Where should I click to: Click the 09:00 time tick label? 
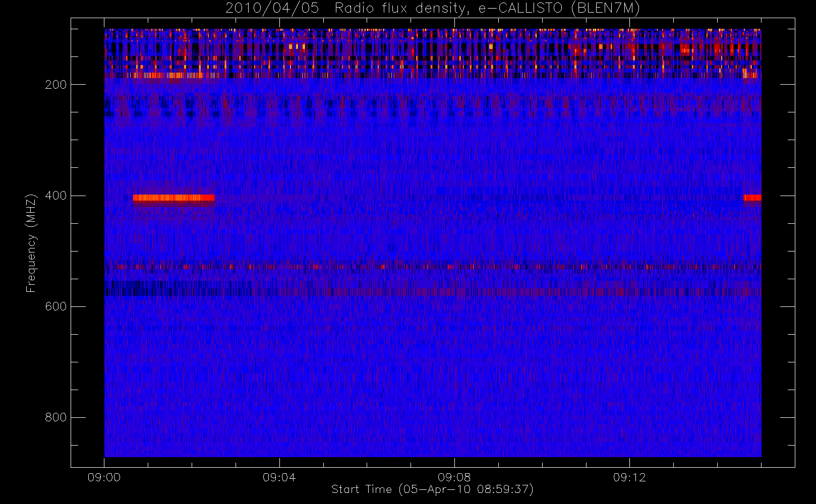(104, 477)
